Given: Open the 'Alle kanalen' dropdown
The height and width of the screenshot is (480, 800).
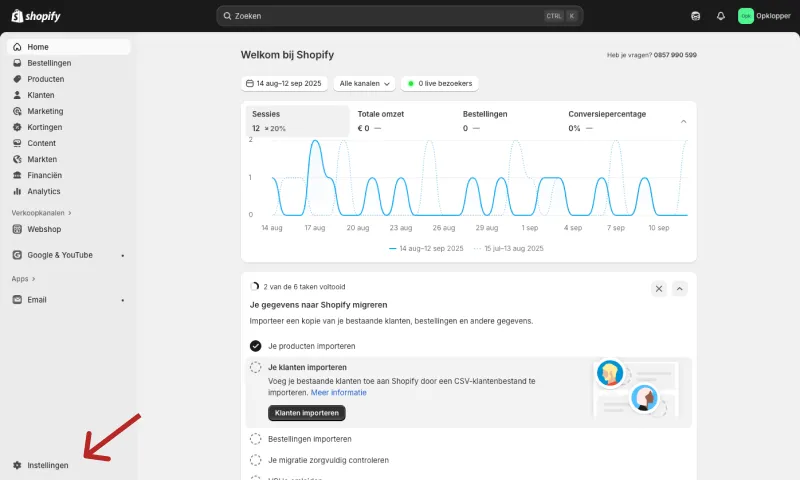Looking at the screenshot, I should (x=364, y=83).
